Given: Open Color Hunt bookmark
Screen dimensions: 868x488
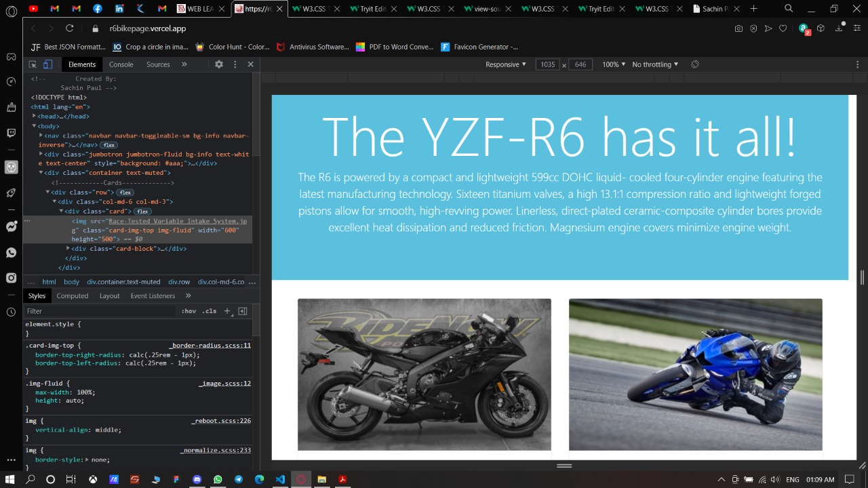Looking at the screenshot, I should point(232,47).
